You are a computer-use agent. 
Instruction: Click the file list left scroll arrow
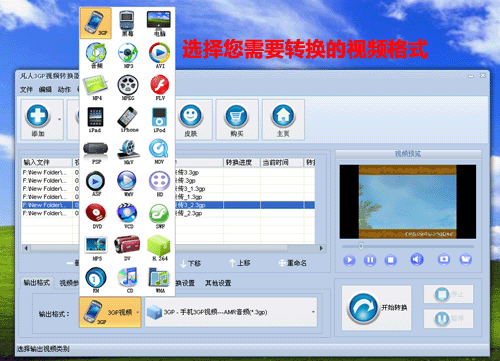tap(26, 248)
